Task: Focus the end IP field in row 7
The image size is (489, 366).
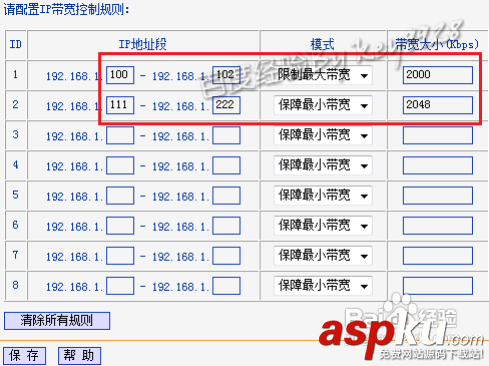Action: [226, 256]
